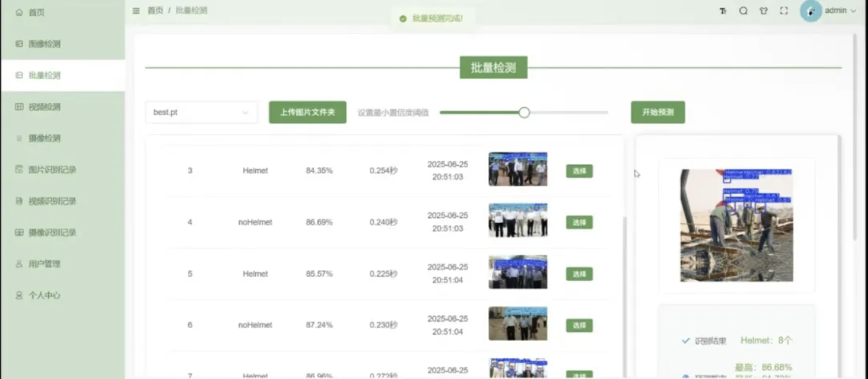Click the 0.225秒 time cell
The image size is (868, 379).
383,274
